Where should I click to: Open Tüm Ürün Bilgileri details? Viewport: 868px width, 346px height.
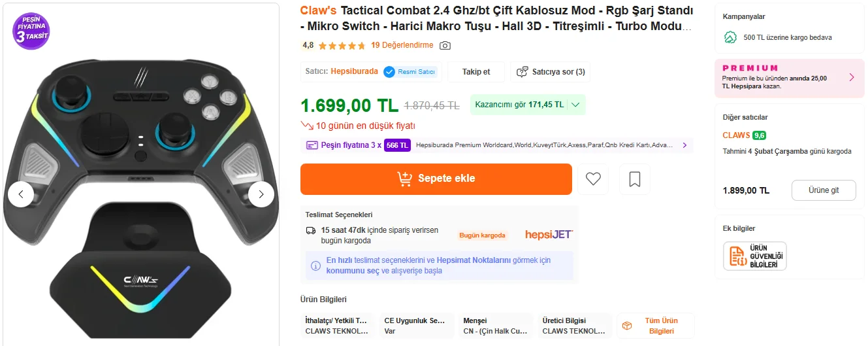point(655,326)
